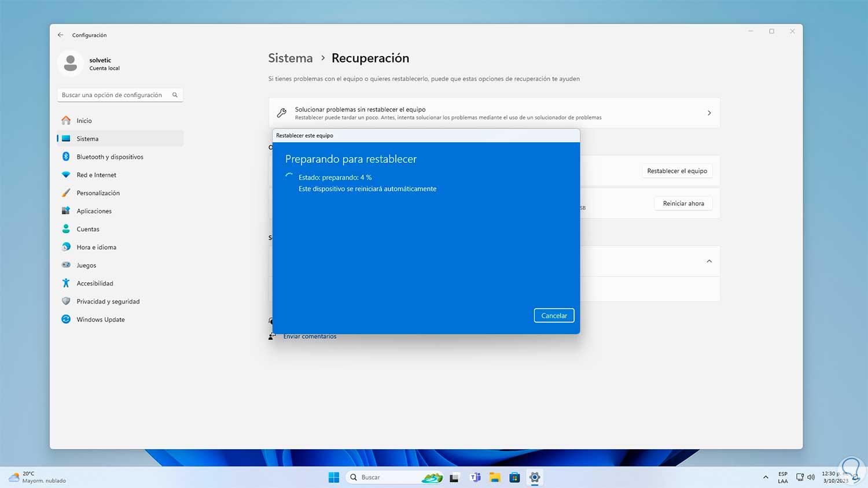This screenshot has height=488, width=868.
Task: Expand the hidden system tray icons chevron
Action: 765,477
